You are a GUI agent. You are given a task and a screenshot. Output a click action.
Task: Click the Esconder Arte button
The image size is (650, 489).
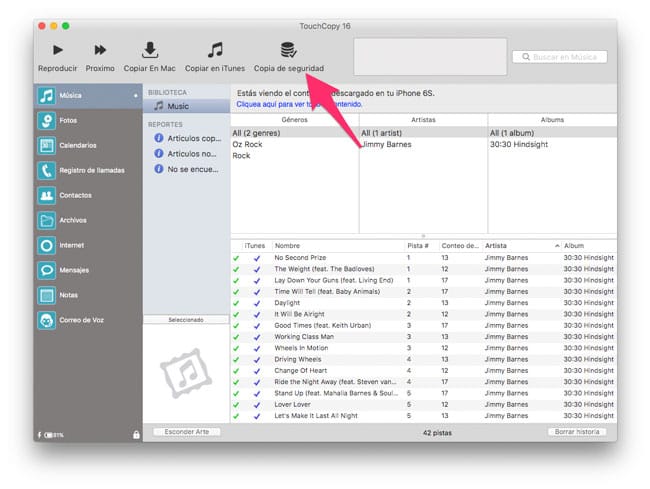tap(187, 432)
